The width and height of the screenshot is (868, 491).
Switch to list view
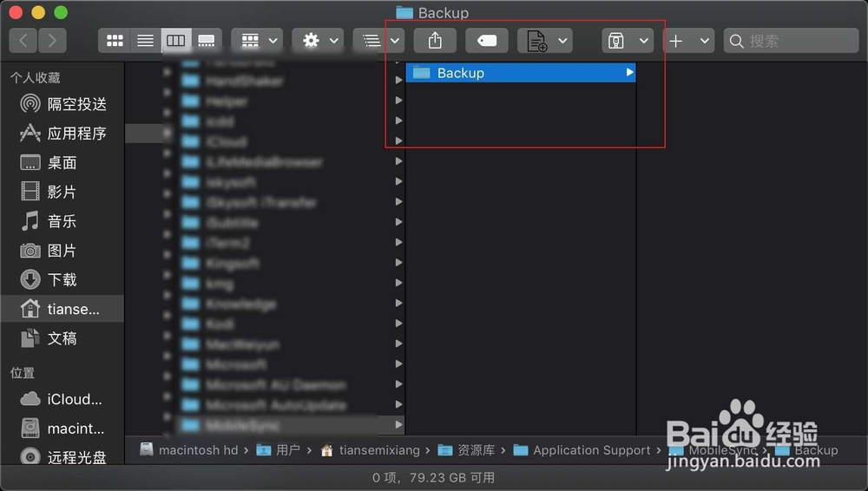[146, 41]
